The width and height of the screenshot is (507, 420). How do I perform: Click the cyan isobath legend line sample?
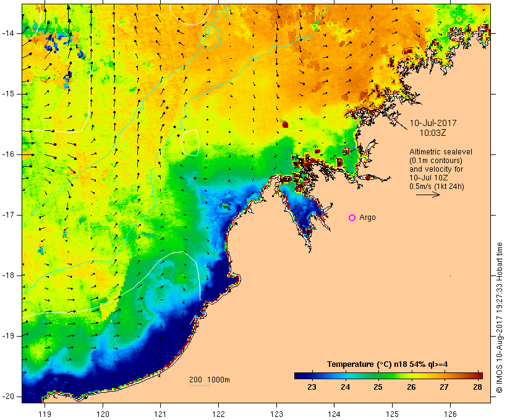(x=200, y=385)
